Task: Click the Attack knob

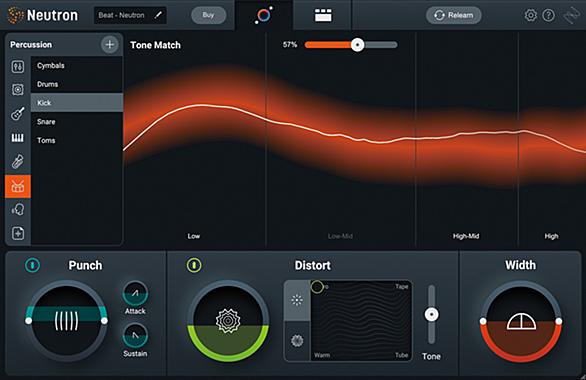Action: click(135, 293)
